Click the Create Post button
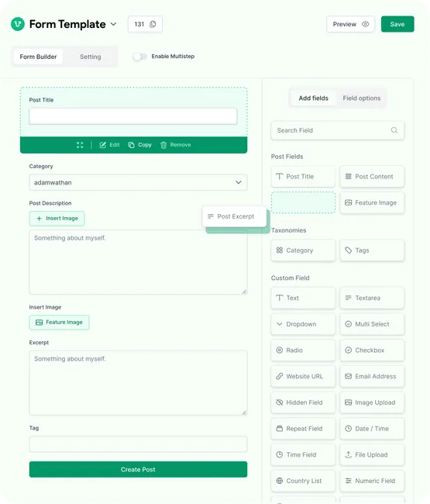Viewport: 430px width, 504px height. point(138,469)
